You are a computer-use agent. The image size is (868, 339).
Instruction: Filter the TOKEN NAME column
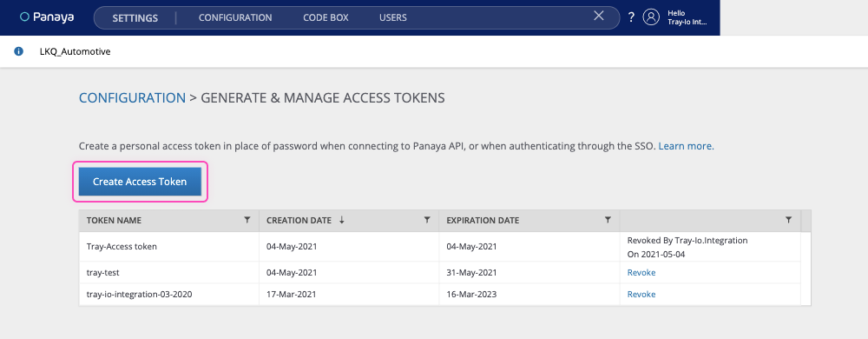click(x=247, y=220)
